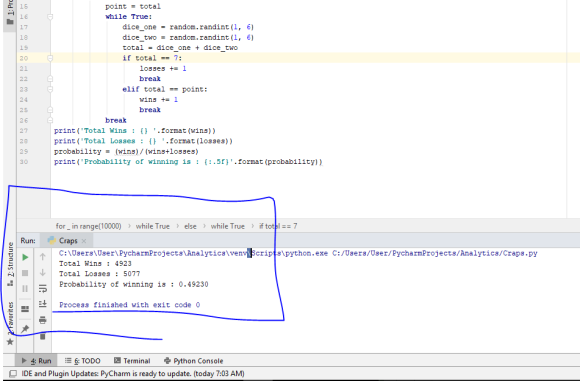Viewport: 580px width, 381px height.
Task: Place cursor on 'losses += 1' line
Action: 163,68
